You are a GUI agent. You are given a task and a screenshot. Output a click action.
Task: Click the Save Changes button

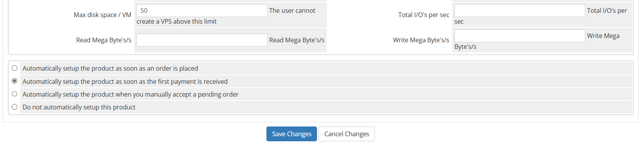[x=291, y=134]
